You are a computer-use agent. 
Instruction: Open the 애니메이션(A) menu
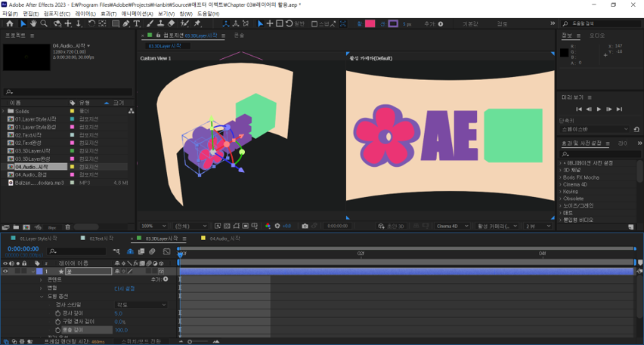(137, 14)
